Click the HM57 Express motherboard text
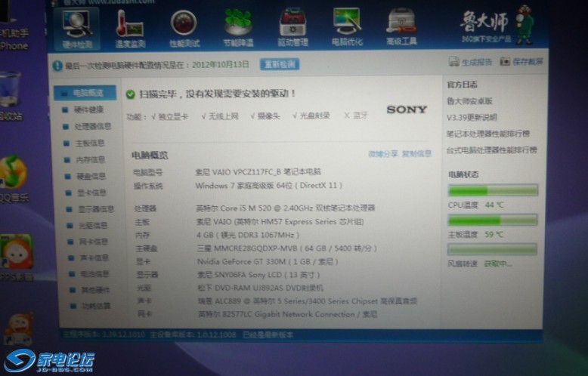Image resolution: width=588 pixels, height=376 pixels. click(x=280, y=222)
